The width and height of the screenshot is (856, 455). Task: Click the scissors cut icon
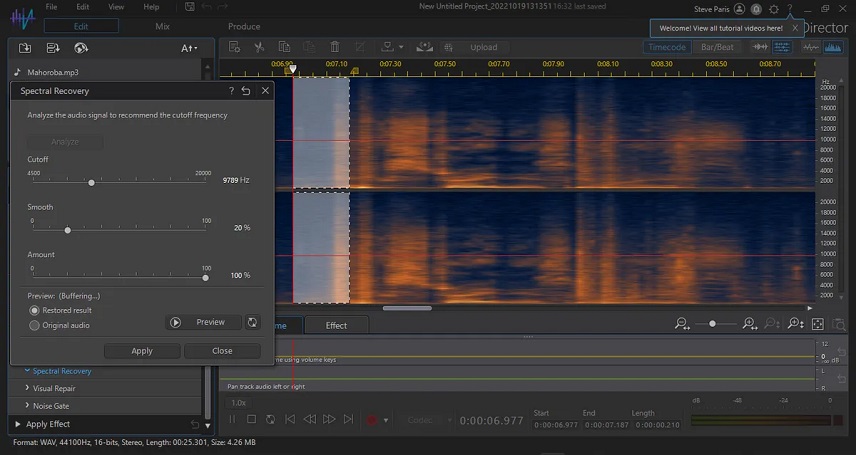pos(259,47)
